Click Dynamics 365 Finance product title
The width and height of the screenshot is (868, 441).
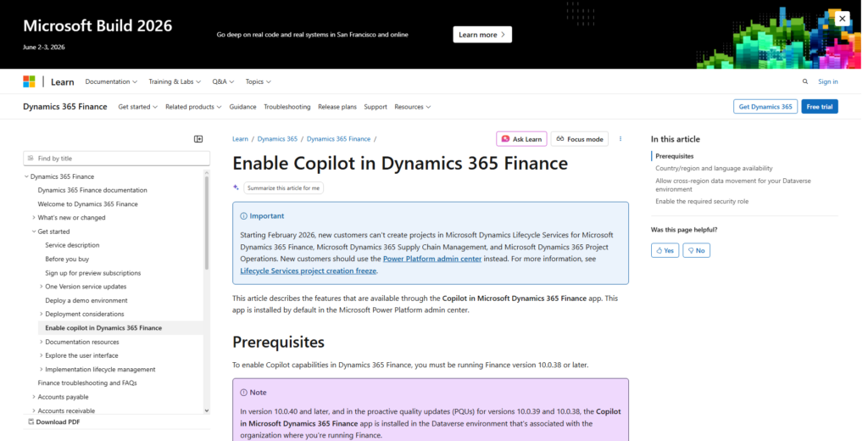(x=64, y=106)
